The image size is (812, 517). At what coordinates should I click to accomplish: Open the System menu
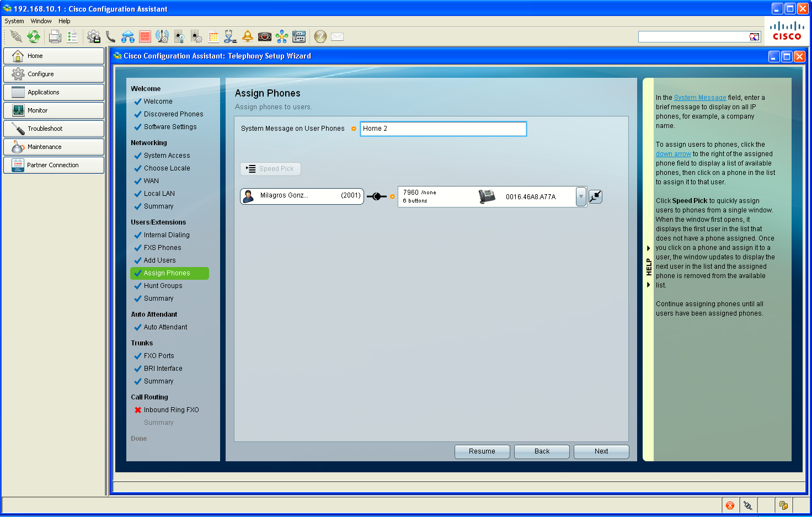point(14,21)
